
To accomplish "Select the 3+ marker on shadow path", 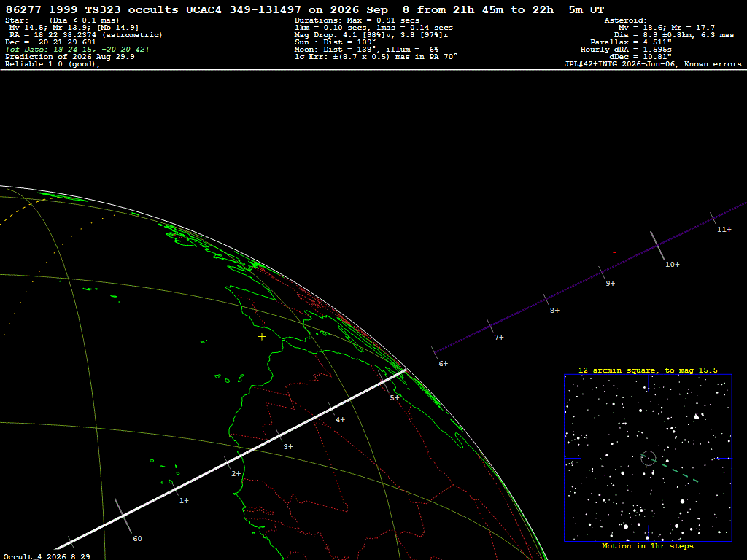I will point(288,447).
